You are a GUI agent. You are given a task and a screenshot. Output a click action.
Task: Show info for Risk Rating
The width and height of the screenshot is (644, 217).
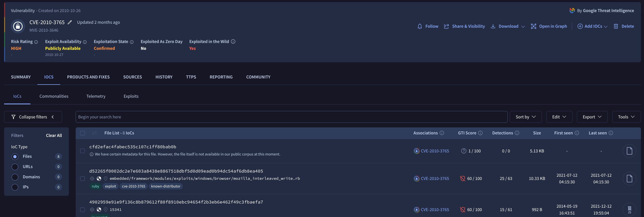tap(36, 42)
